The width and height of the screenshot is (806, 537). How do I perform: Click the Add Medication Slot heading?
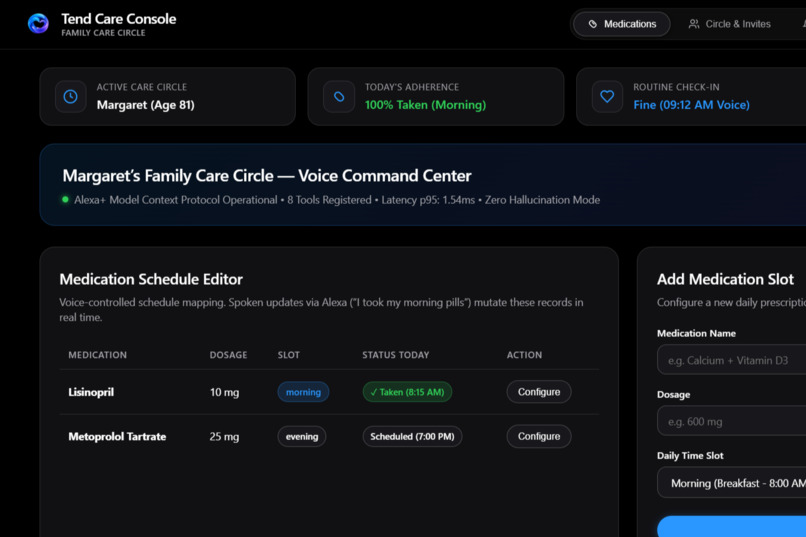(x=725, y=279)
